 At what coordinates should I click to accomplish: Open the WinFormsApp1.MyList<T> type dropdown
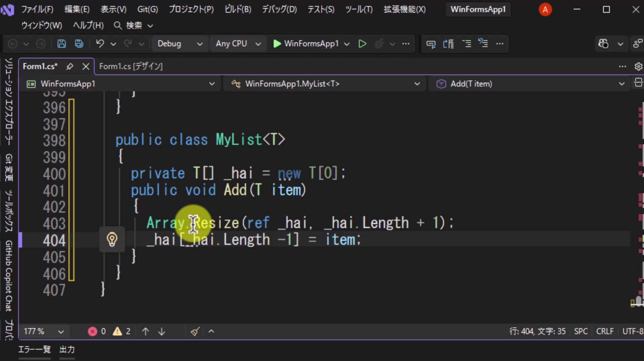tap(325, 84)
